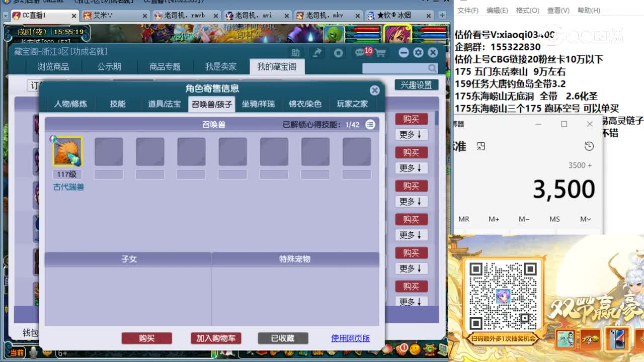Expand the M memory dropdown in calculator
The height and width of the screenshot is (362, 644).
pyautogui.click(x=585, y=219)
